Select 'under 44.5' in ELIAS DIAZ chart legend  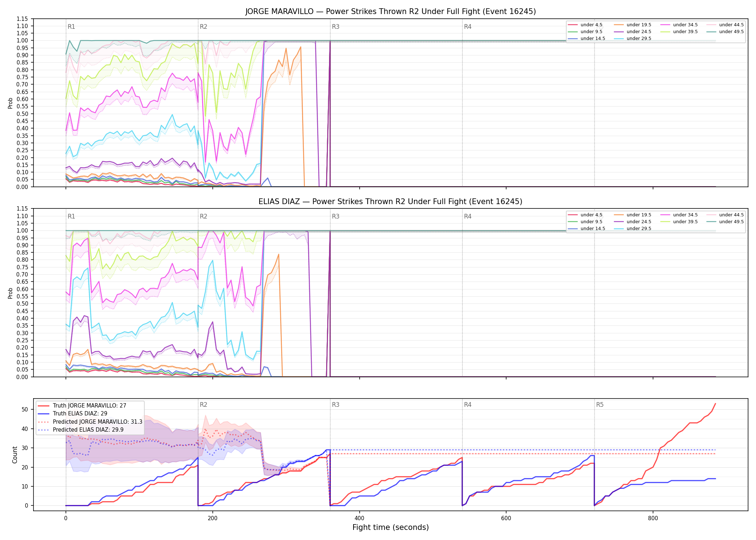pos(731,215)
